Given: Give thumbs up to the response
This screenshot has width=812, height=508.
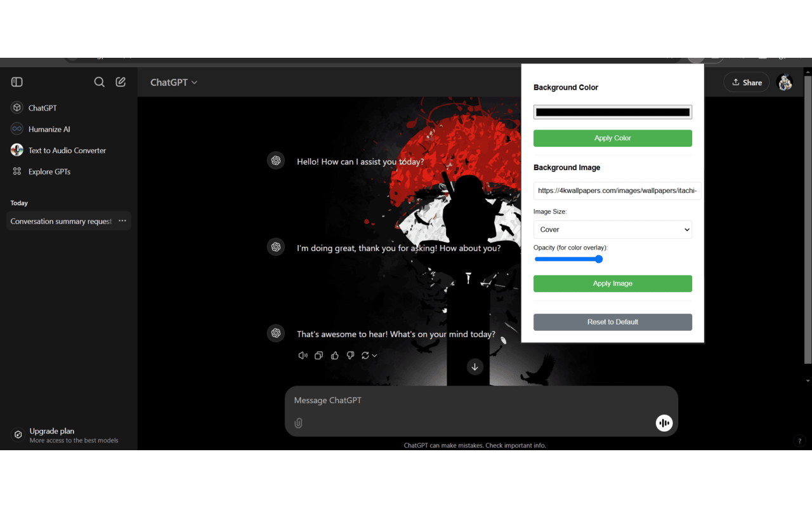Looking at the screenshot, I should point(335,356).
